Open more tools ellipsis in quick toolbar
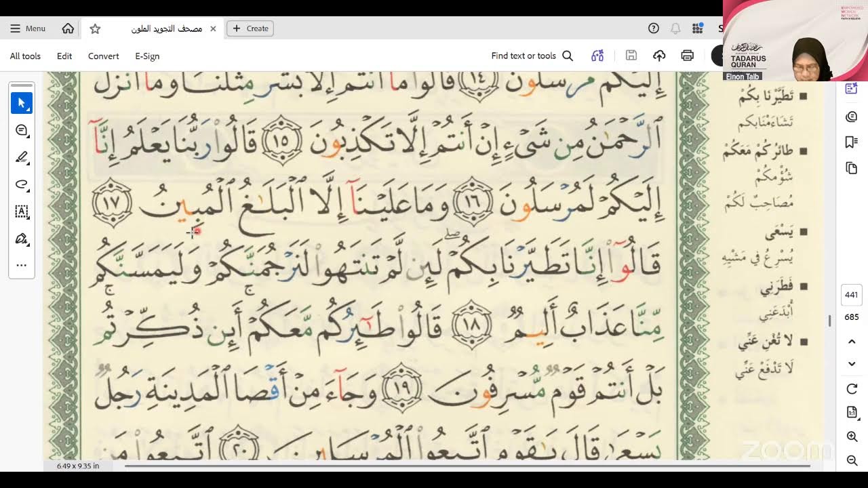 coord(22,265)
